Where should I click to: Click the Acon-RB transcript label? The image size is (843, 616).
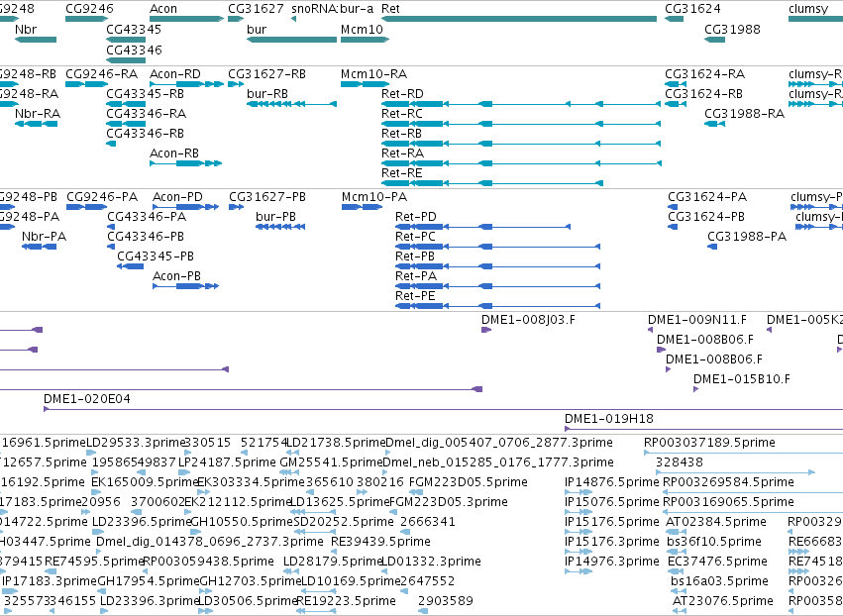(x=174, y=154)
